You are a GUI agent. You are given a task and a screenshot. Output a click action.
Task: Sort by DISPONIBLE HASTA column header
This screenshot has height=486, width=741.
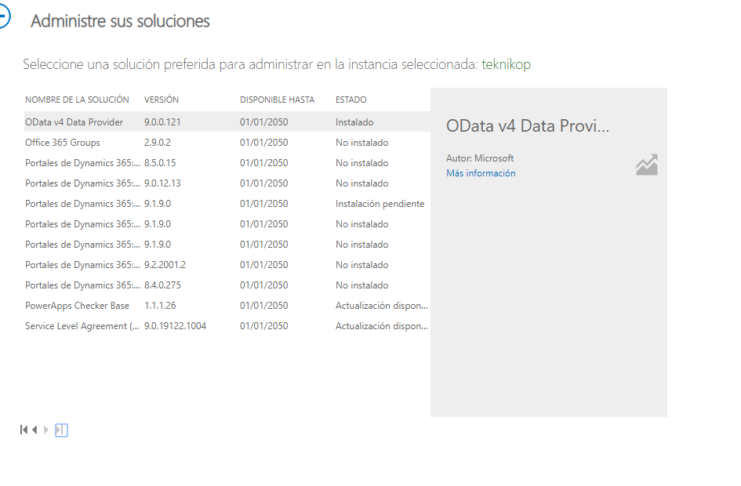tap(277, 100)
